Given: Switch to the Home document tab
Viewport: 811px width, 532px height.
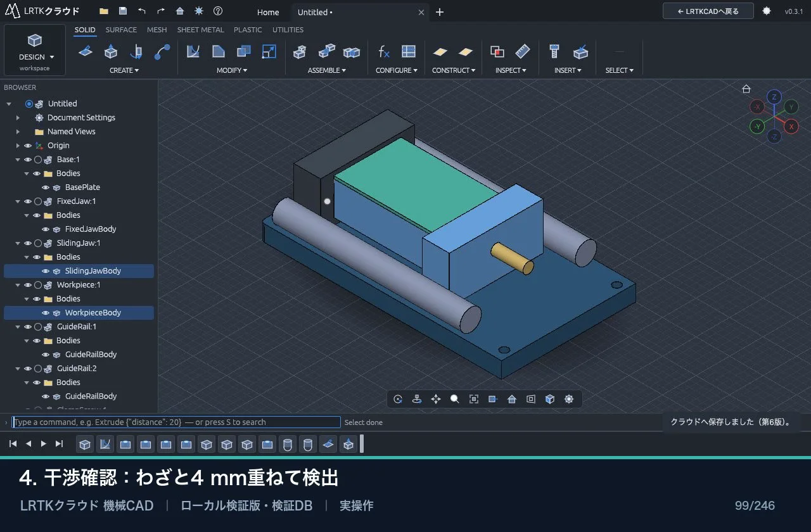Looking at the screenshot, I should (268, 12).
